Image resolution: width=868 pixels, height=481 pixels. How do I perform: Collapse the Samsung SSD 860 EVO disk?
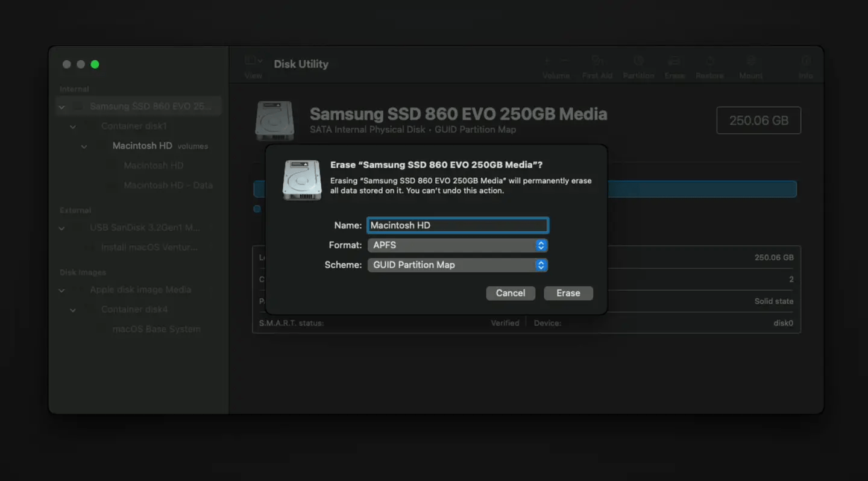tap(61, 107)
